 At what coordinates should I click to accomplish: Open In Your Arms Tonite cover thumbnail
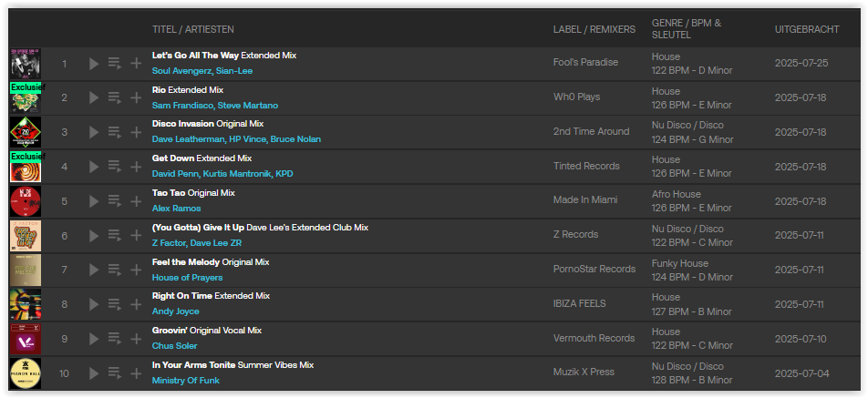pyautogui.click(x=26, y=373)
